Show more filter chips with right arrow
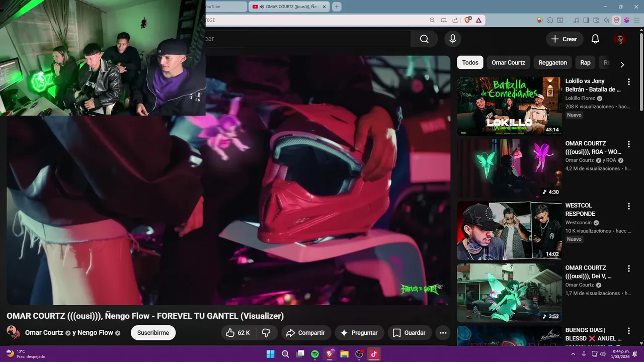Image resolution: width=644 pixels, height=362 pixels. [622, 64]
